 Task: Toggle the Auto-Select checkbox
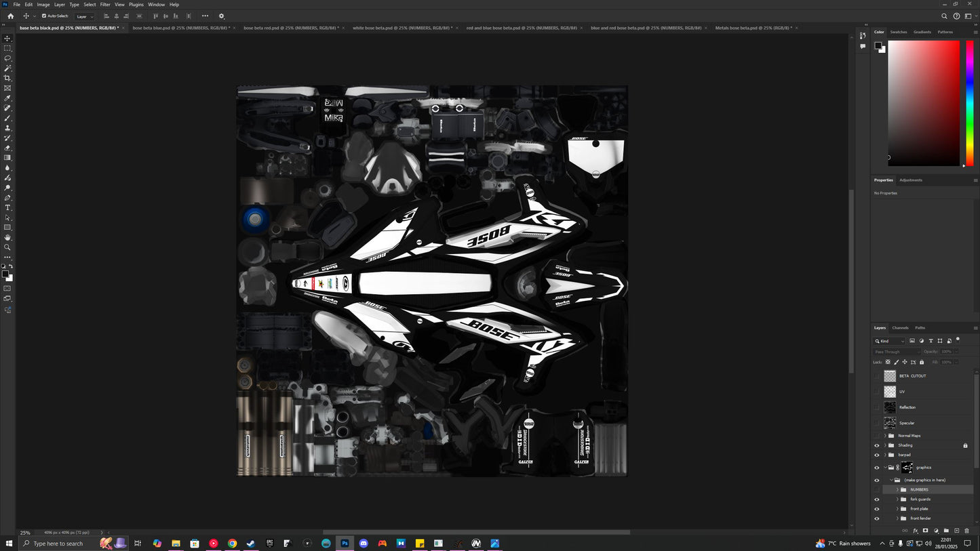44,16
